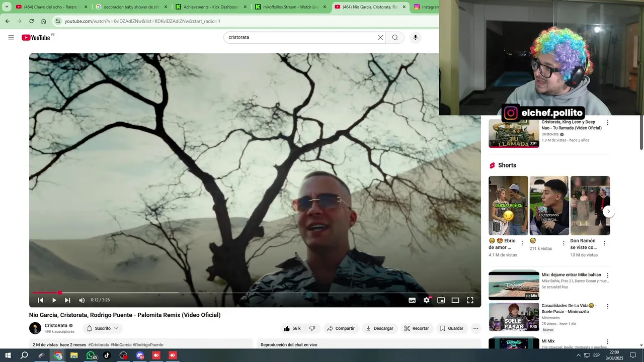
Task: Open the Chrome tab search dropdown arrow
Action: coord(7,7)
